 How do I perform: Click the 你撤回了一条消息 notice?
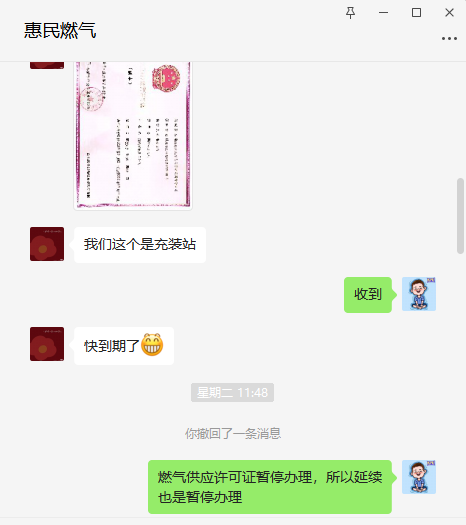pos(233,434)
